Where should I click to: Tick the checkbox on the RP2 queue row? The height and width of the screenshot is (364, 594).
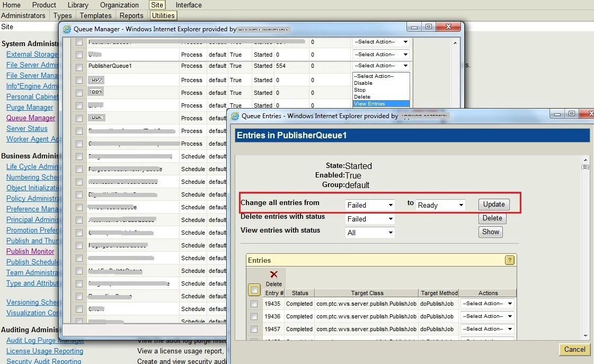pos(79,81)
